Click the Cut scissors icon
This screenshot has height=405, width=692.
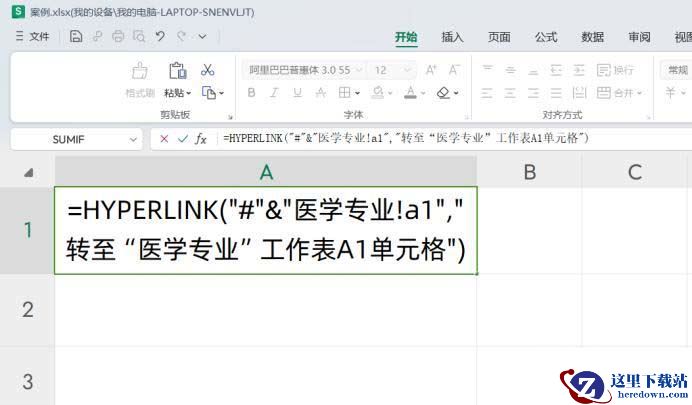click(x=208, y=70)
